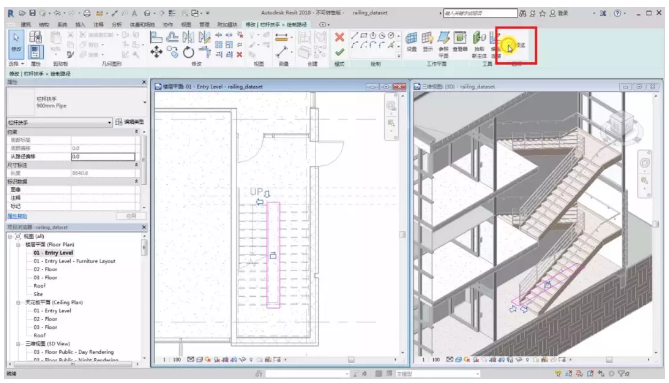
Task: Click the Aligned Dimension measure icon
Action: click(282, 38)
